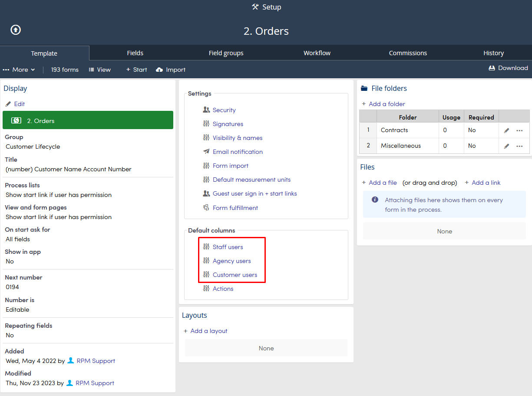This screenshot has height=396, width=532.
Task: Go to the Workflow tab
Action: (317, 53)
